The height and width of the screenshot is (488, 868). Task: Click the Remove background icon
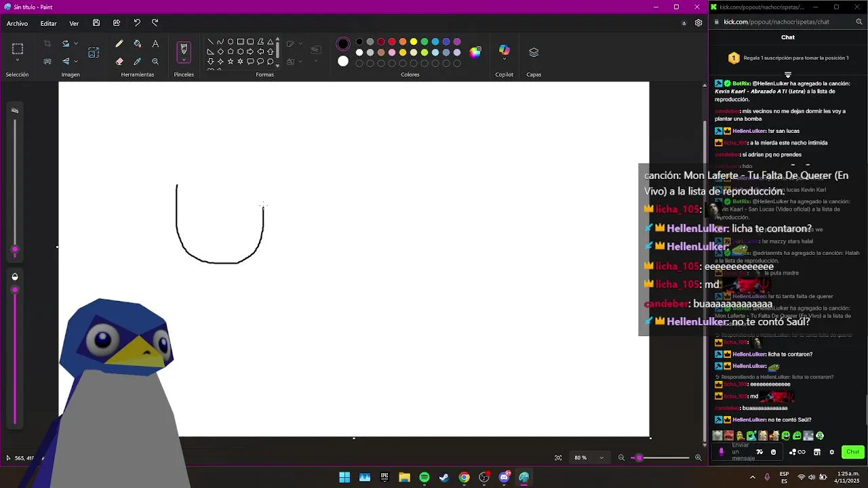pos(47,61)
